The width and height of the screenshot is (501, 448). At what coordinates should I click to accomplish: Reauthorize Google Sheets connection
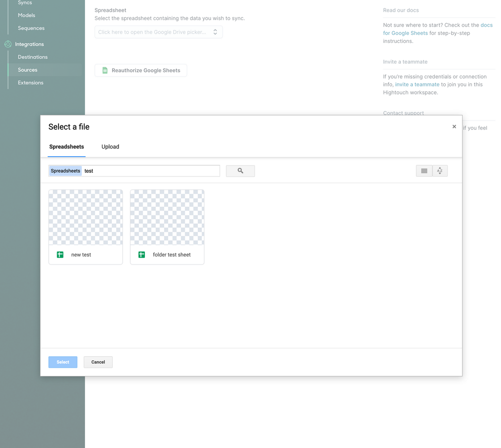[x=141, y=70]
